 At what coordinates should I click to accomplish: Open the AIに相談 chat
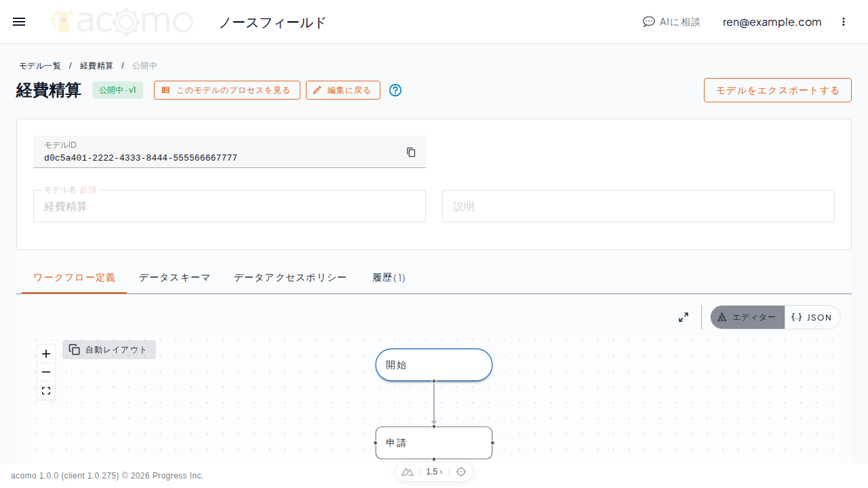[x=671, y=22]
